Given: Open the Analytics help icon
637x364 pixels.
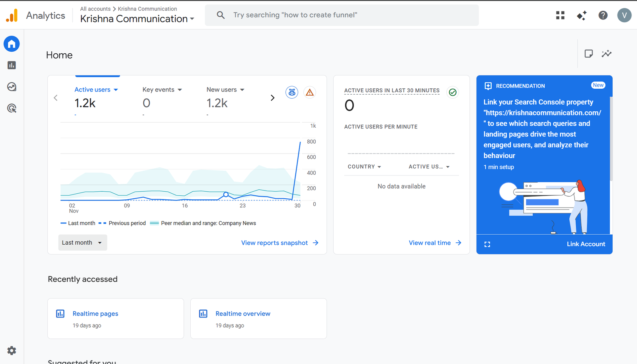Looking at the screenshot, I should click(603, 15).
